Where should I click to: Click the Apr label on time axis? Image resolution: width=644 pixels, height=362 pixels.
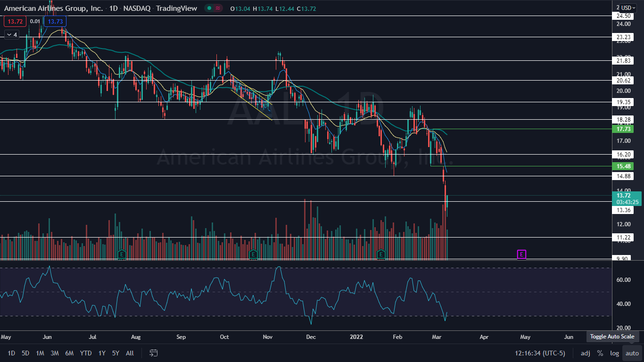tap(484, 337)
